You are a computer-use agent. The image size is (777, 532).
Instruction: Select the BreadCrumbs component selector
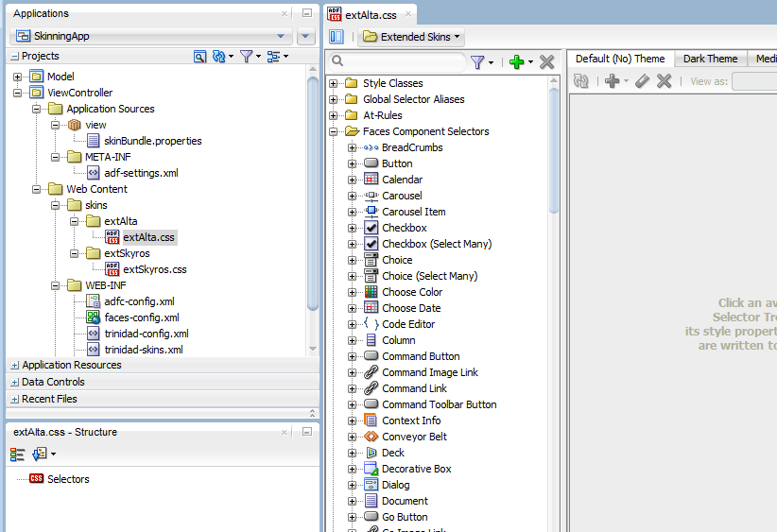coord(412,147)
